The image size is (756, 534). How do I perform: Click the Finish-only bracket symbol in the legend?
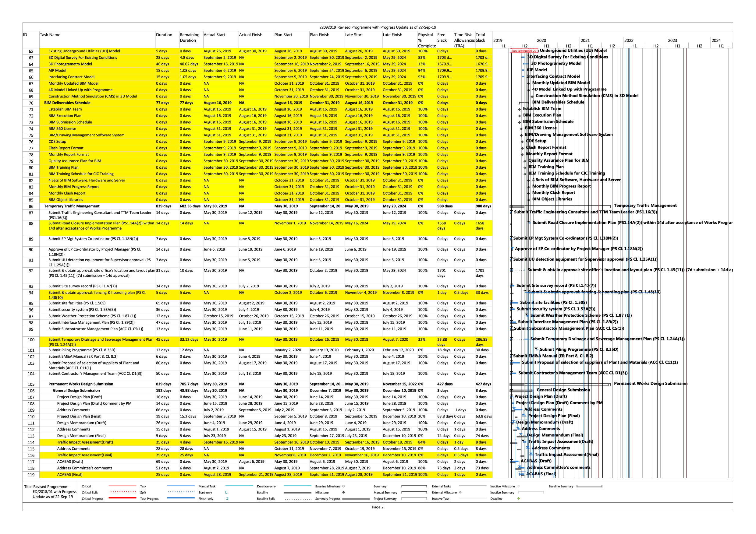click(227, 498)
